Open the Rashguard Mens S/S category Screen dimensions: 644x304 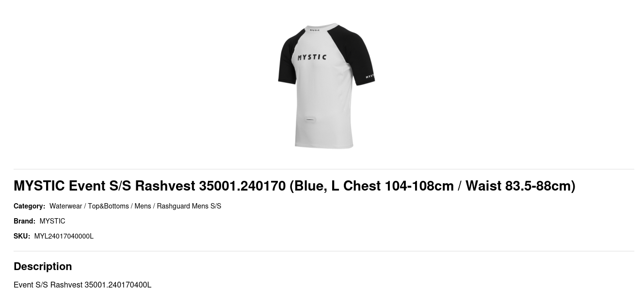click(x=189, y=206)
